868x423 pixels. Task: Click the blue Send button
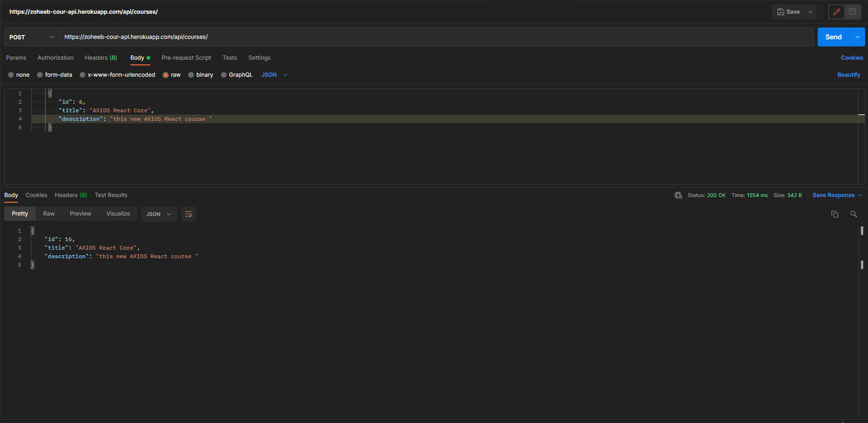(x=833, y=37)
